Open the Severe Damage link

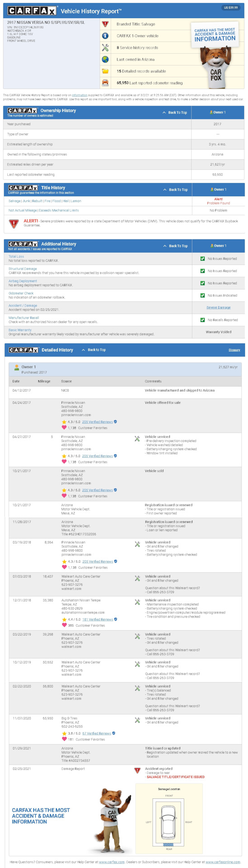(x=219, y=307)
